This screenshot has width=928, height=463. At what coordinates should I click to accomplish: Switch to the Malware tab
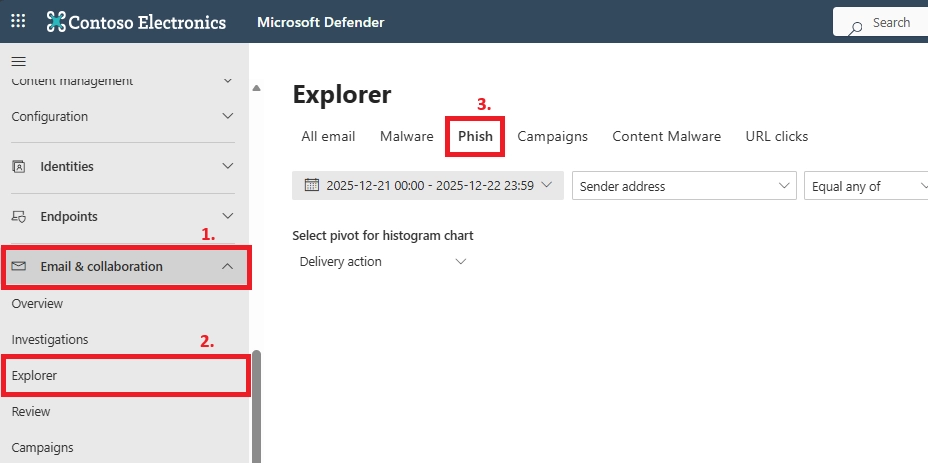click(407, 136)
